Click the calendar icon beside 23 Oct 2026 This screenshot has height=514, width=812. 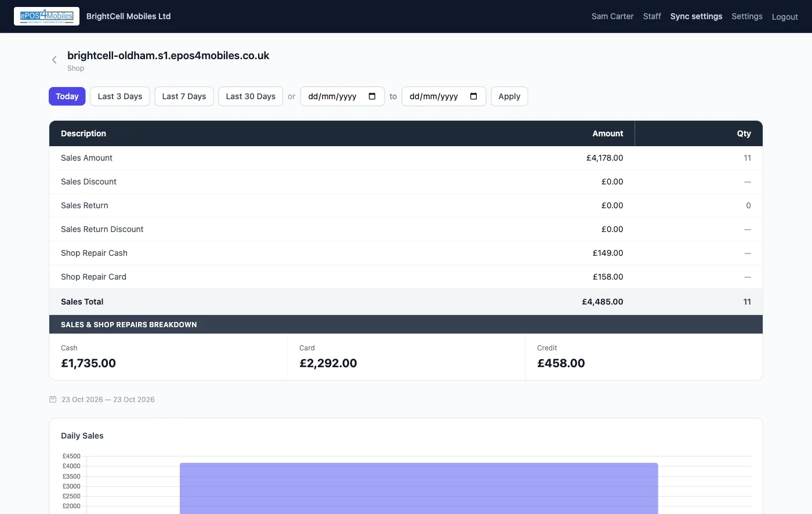pyautogui.click(x=53, y=400)
